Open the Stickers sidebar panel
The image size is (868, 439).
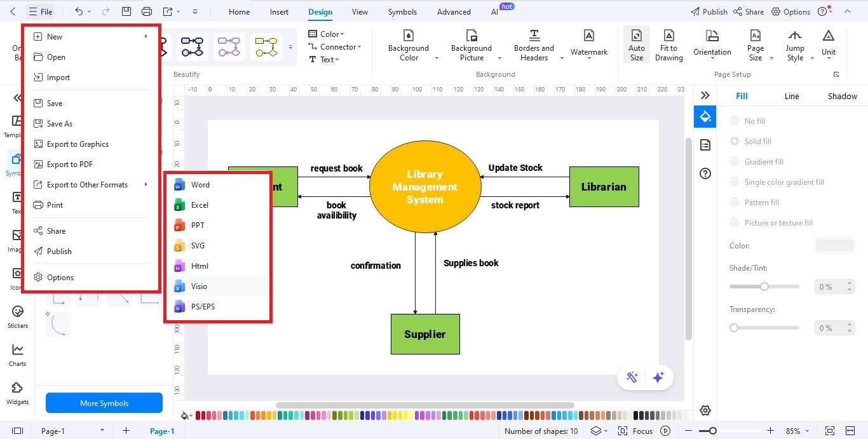click(x=18, y=316)
